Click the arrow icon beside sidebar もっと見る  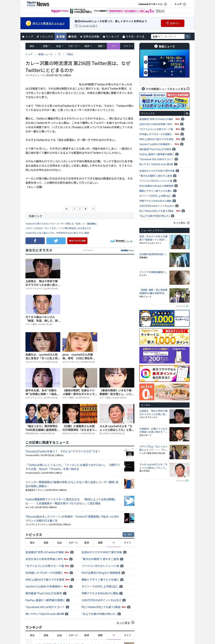[x=188, y=223]
